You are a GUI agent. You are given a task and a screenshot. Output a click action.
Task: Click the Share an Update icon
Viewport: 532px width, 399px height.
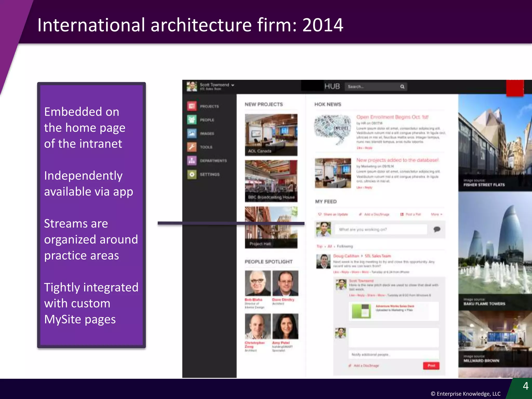coord(320,214)
